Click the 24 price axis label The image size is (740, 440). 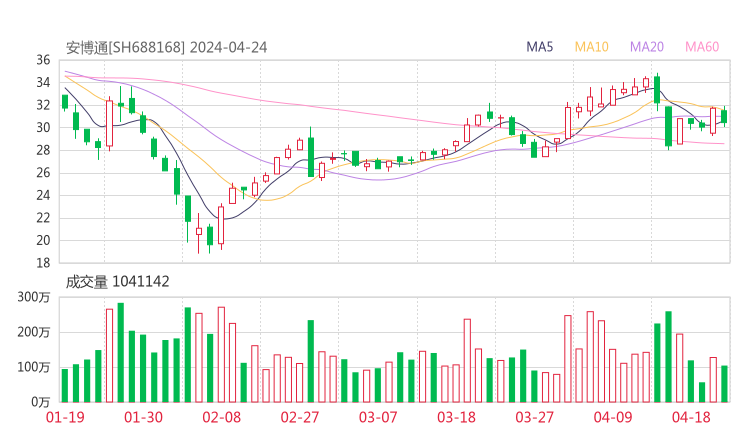[43, 195]
